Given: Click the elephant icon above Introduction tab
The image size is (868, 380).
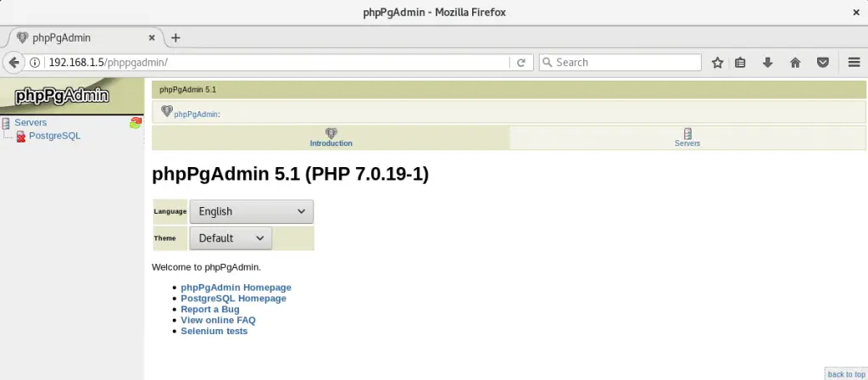Looking at the screenshot, I should (331, 133).
